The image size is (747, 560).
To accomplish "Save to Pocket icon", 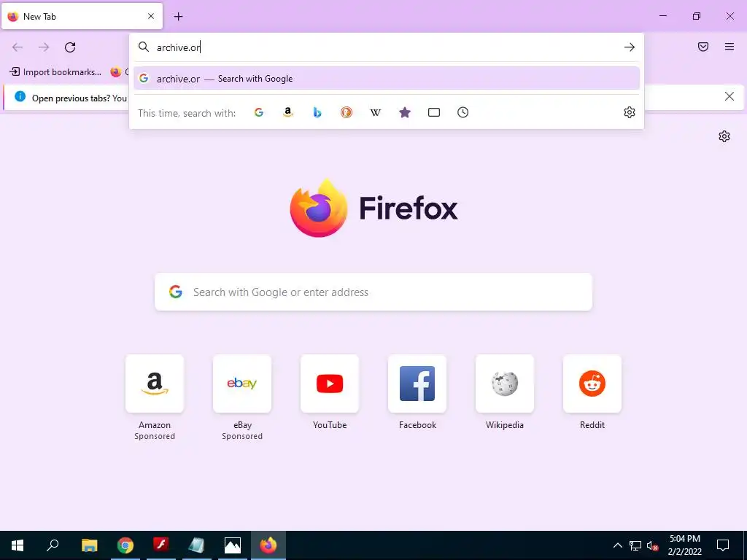I will pyautogui.click(x=703, y=47).
